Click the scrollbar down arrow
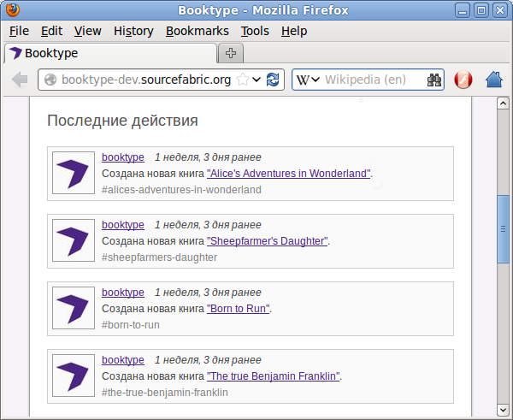The width and height of the screenshot is (513, 420). tap(503, 410)
